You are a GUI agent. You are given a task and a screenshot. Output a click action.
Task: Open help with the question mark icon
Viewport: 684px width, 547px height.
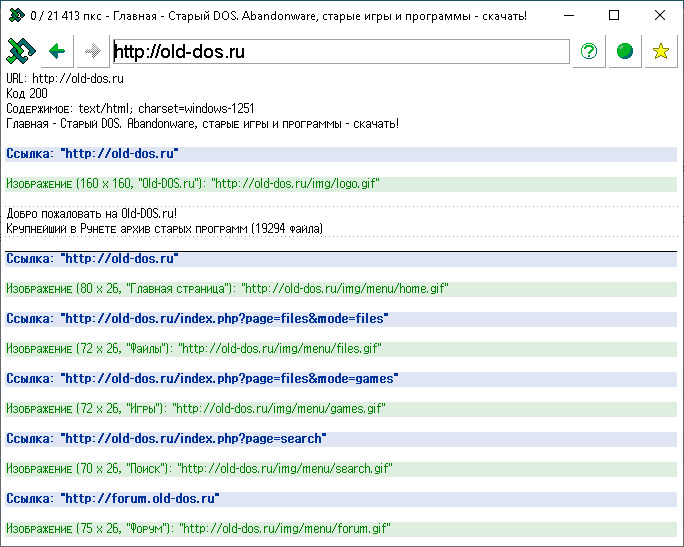pyautogui.click(x=589, y=52)
